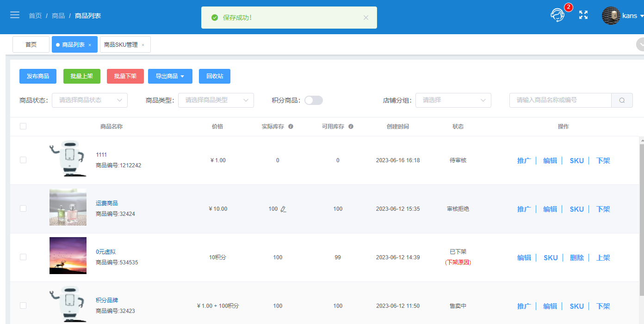
Task: Open the 商品状态 dropdown
Action: tap(90, 100)
